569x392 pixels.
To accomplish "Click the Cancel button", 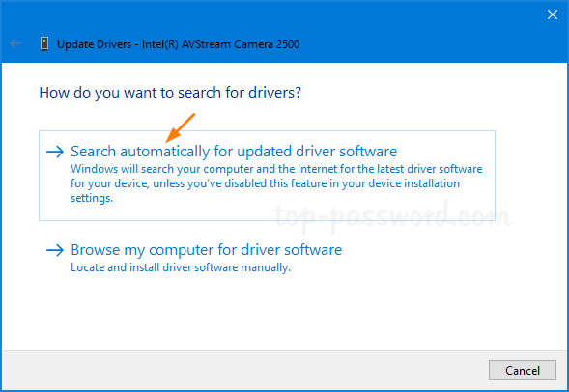I will pyautogui.click(x=523, y=370).
